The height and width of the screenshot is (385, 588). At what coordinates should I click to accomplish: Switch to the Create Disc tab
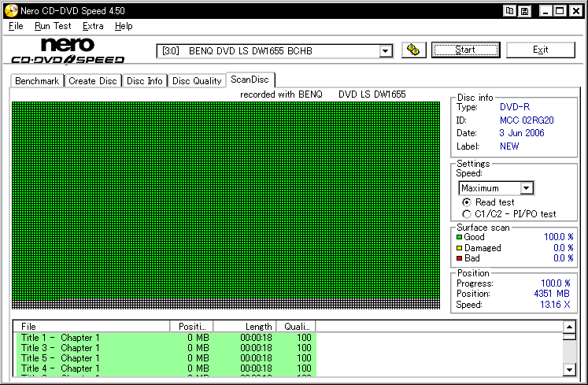(93, 81)
